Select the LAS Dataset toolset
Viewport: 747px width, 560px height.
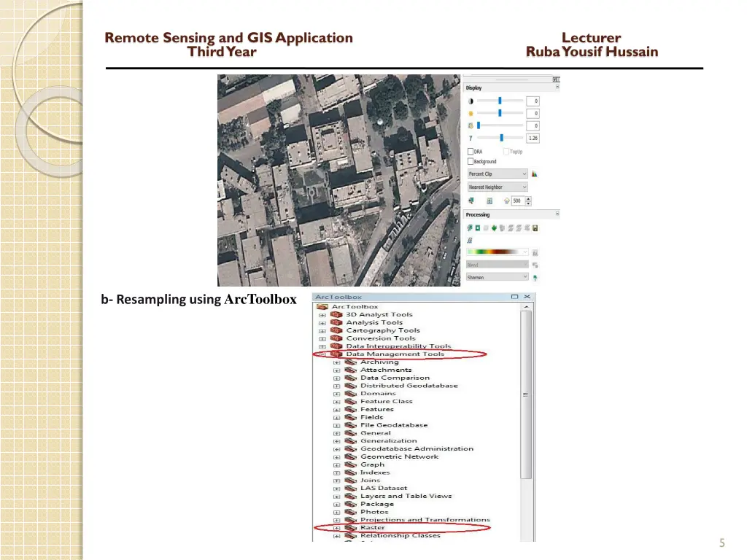tap(384, 488)
